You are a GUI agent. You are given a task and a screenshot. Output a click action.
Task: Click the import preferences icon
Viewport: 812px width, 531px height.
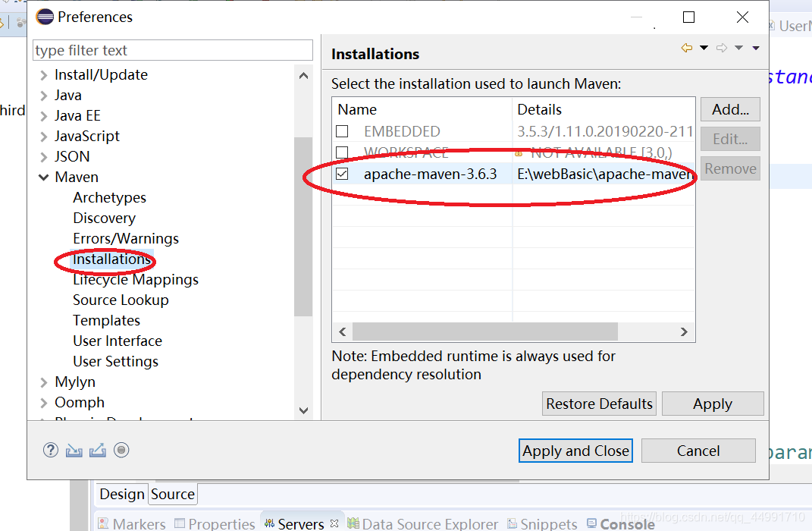pos(74,451)
